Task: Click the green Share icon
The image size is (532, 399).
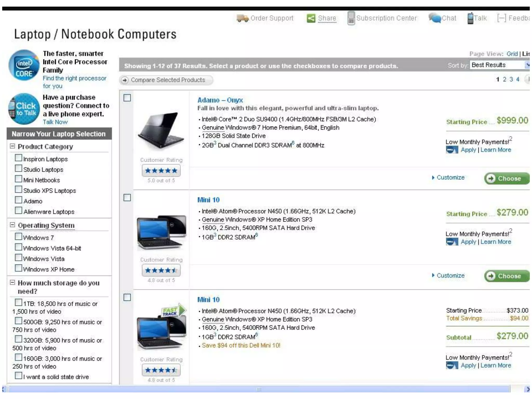Action: coord(311,18)
